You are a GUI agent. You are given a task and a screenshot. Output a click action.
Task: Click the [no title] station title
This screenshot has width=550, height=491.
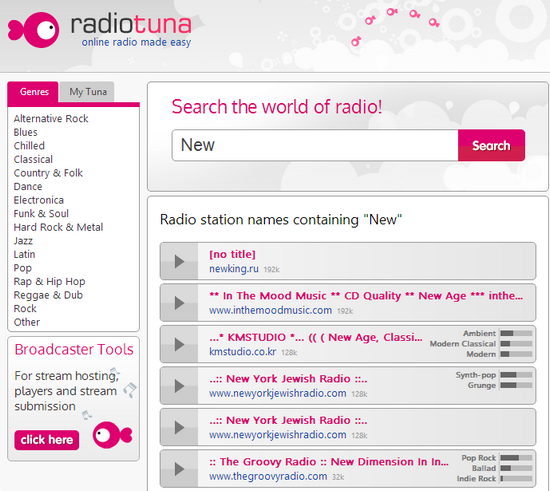(x=232, y=254)
